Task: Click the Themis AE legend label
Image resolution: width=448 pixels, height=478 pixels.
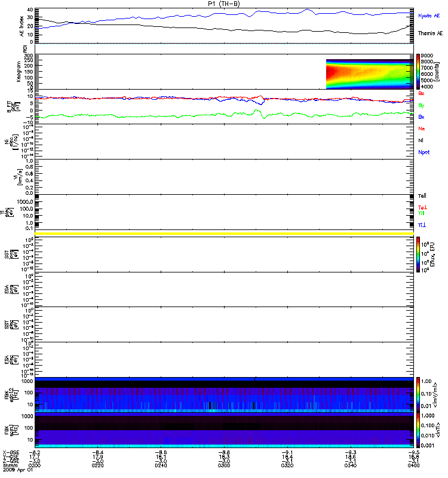Action: (430, 33)
